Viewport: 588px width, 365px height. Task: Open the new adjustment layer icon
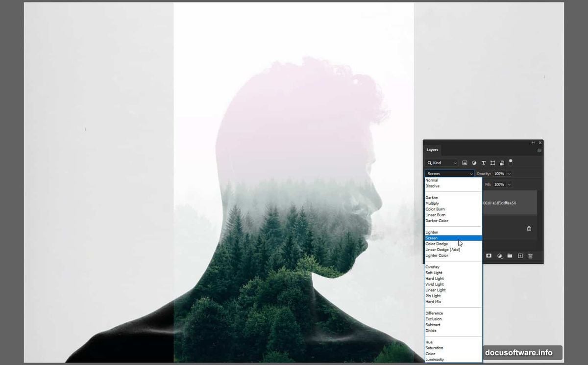pos(499,256)
